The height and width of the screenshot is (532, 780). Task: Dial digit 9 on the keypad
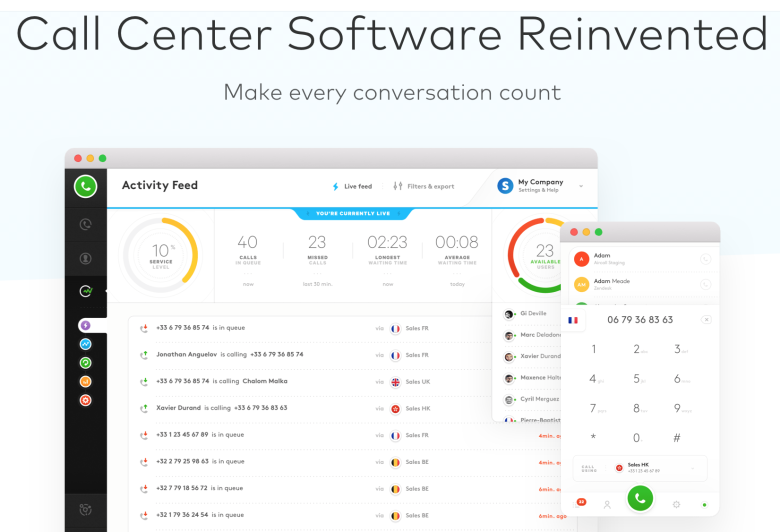point(682,409)
